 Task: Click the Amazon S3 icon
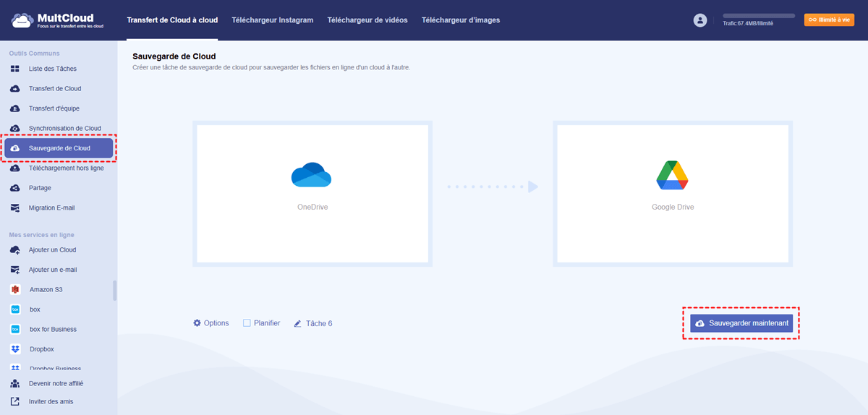click(15, 289)
